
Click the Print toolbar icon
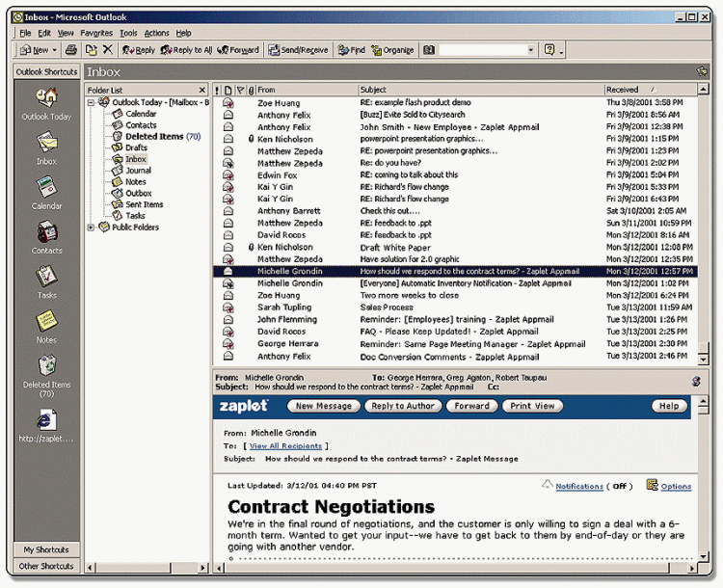(x=71, y=50)
